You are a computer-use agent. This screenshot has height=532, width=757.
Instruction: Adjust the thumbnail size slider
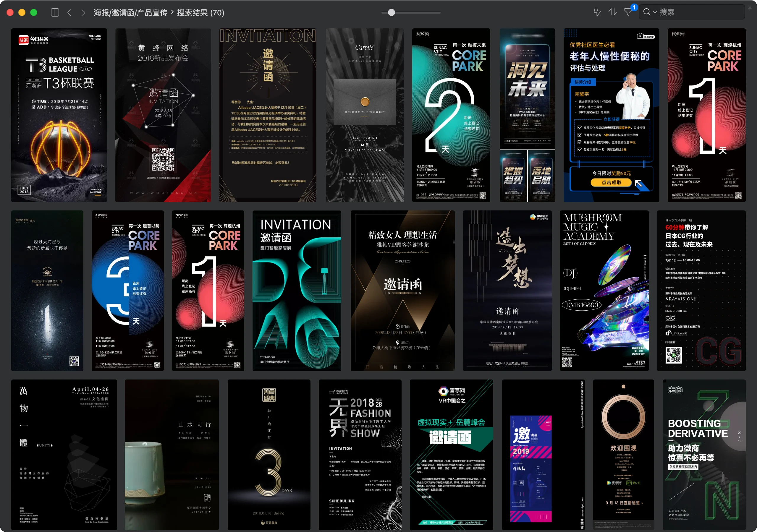click(391, 12)
